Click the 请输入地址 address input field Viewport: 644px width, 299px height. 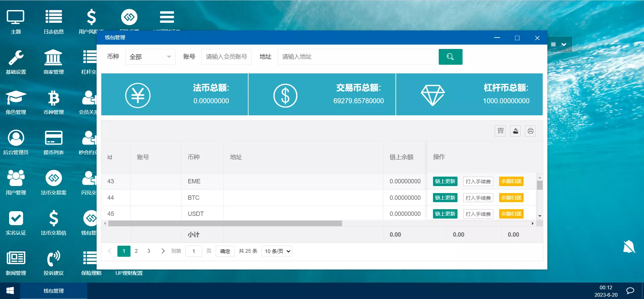point(357,57)
